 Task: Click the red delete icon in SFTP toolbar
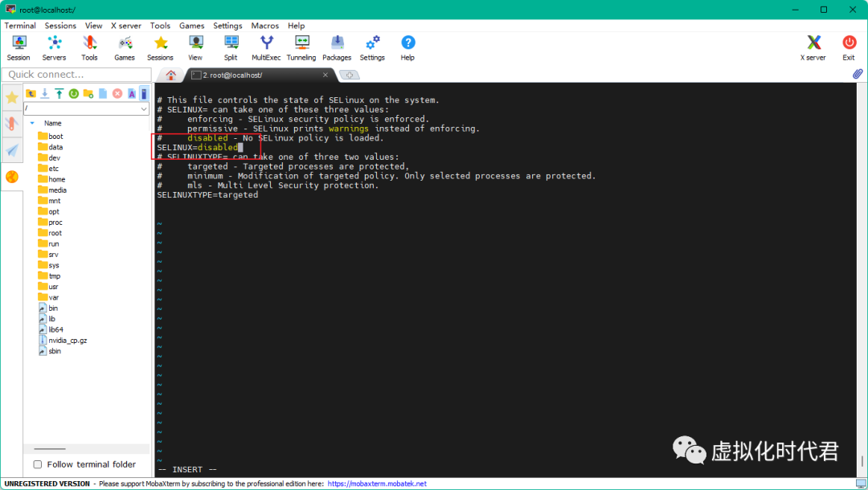(117, 94)
